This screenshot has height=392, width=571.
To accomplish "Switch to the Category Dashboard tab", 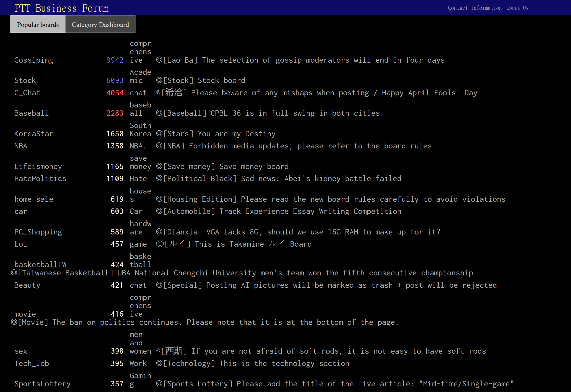I will point(100,24).
